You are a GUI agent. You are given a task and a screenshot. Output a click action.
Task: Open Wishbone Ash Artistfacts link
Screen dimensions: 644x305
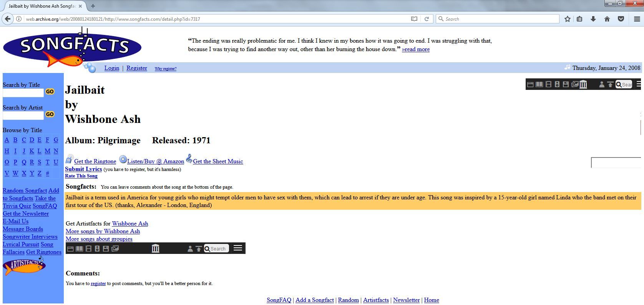pyautogui.click(x=130, y=224)
